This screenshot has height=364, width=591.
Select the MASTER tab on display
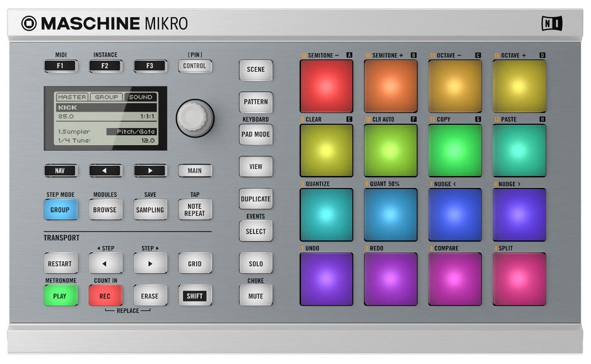(72, 97)
